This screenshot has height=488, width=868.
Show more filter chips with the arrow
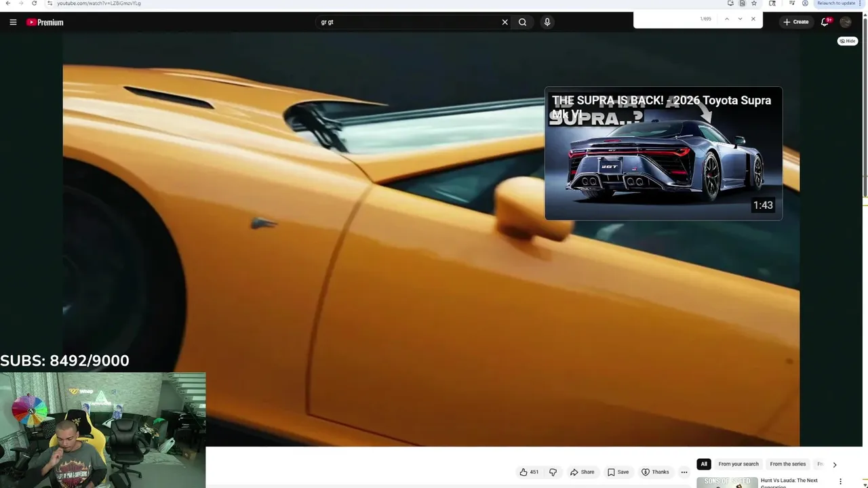(835, 465)
